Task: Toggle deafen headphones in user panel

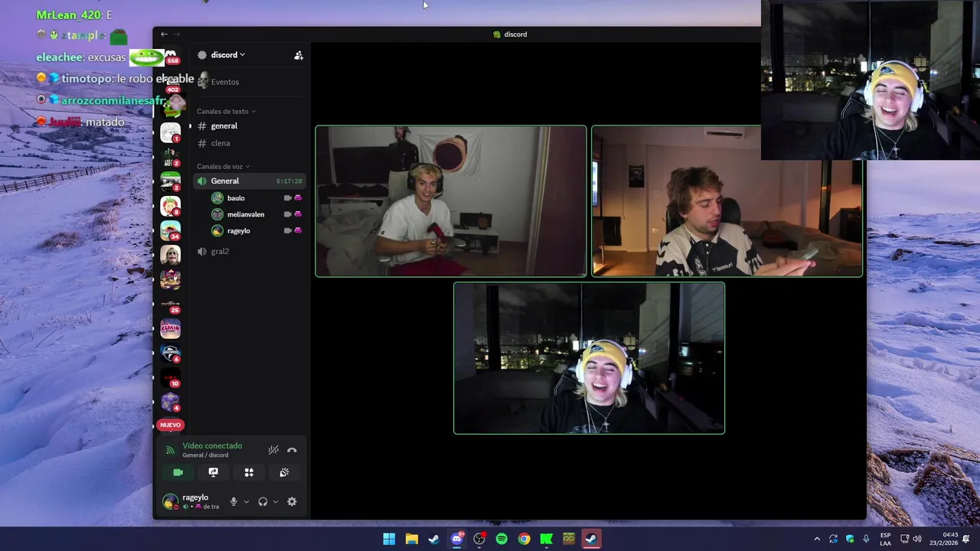Action: tap(263, 502)
